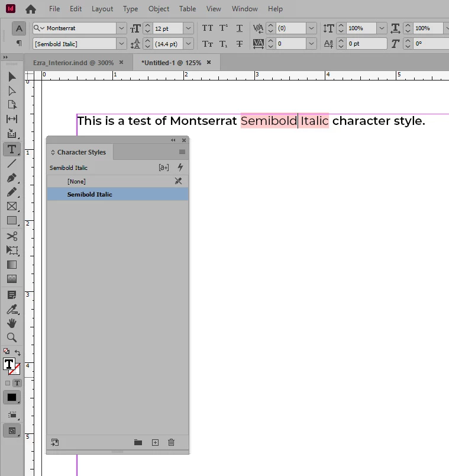Toggle Underline formatting
The image size is (449, 476).
(240, 28)
